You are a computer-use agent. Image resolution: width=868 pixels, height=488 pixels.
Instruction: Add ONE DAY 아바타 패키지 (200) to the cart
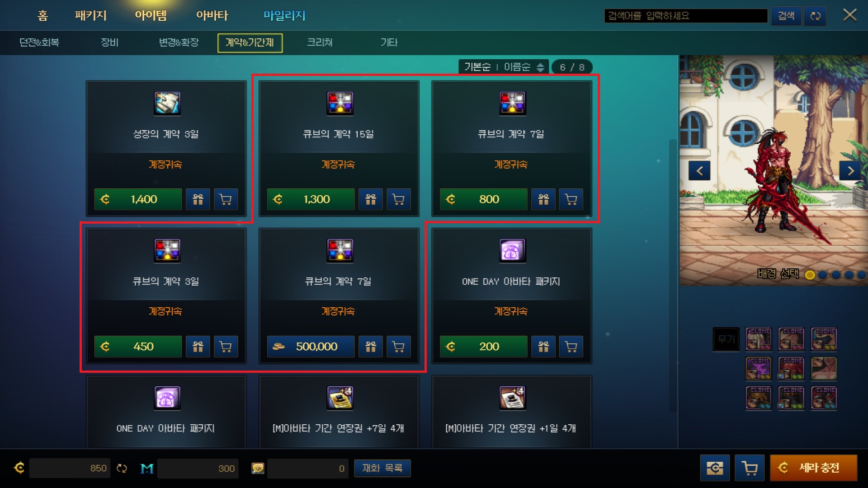pos(571,347)
